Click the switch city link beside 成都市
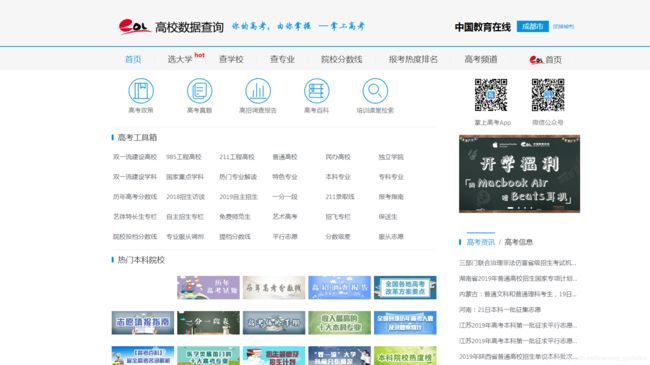Screen dimensions: 650x365 [x=563, y=27]
